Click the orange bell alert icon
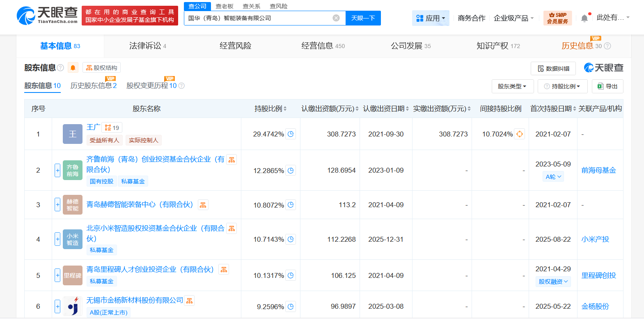This screenshot has width=644, height=319. tap(73, 68)
